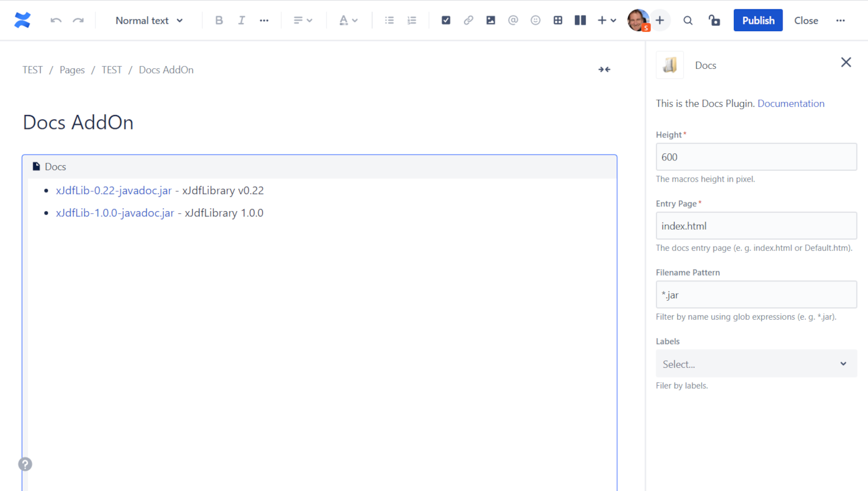
Task: Undo the last edit
Action: (x=56, y=20)
